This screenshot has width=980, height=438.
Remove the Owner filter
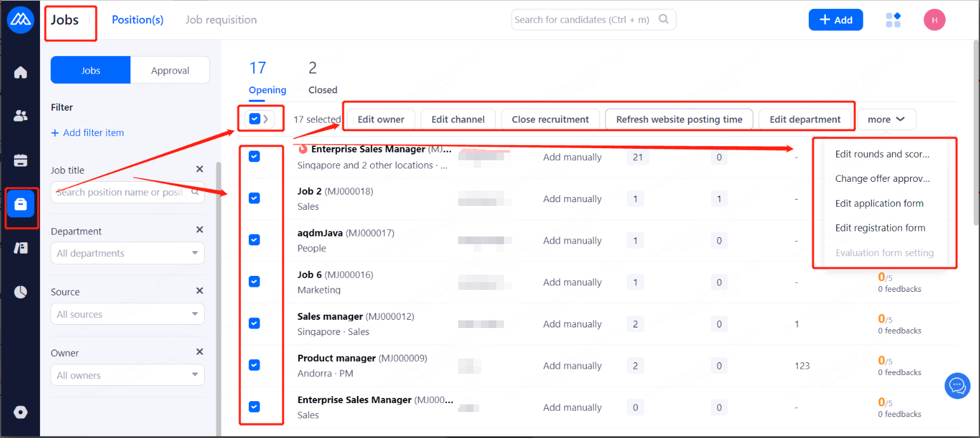(x=200, y=352)
